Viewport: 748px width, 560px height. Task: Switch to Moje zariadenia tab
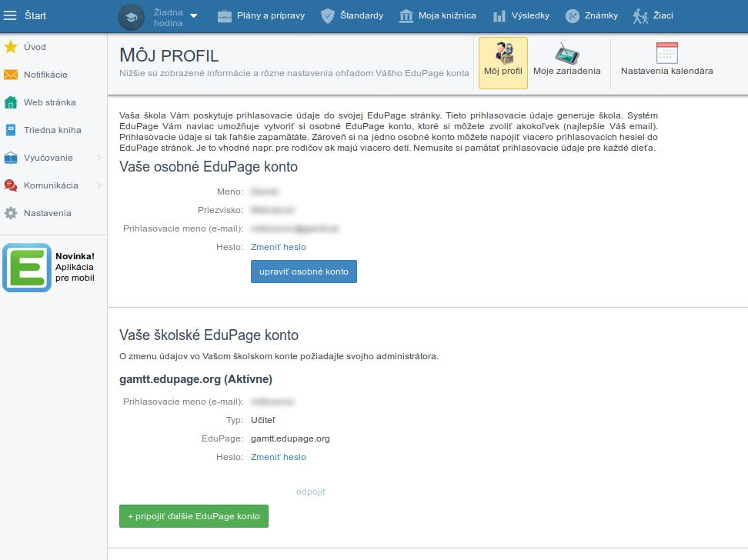(566, 63)
